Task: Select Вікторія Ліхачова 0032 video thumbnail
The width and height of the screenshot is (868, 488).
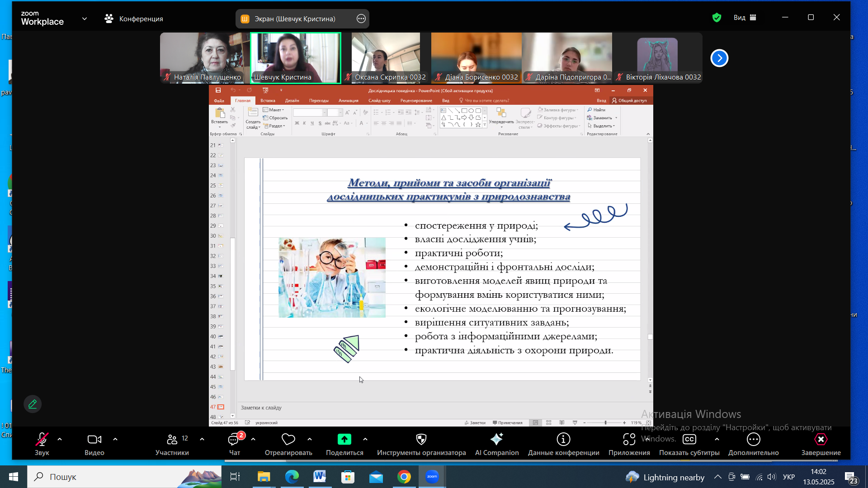Action: click(657, 58)
